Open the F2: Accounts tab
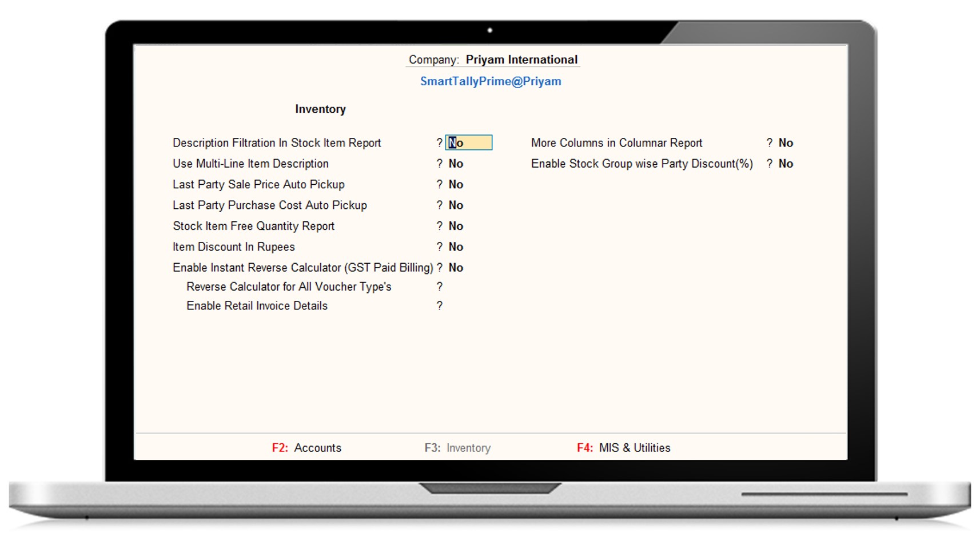Screen dimensions: 980x552 306,448
